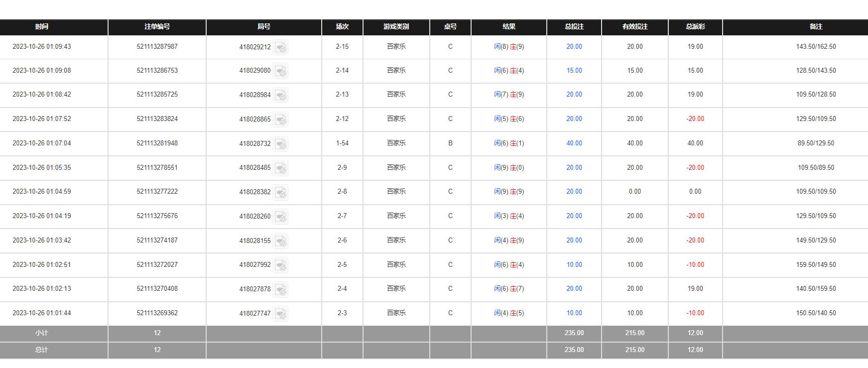Open replay icon for round 418028382
Image resolution: width=868 pixels, height=368 pixels.
pyautogui.click(x=281, y=192)
